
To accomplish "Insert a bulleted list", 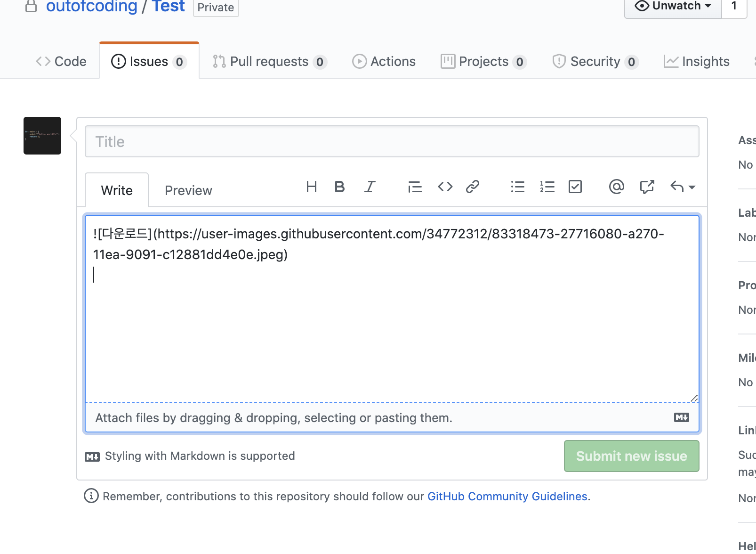I will pyautogui.click(x=518, y=187).
